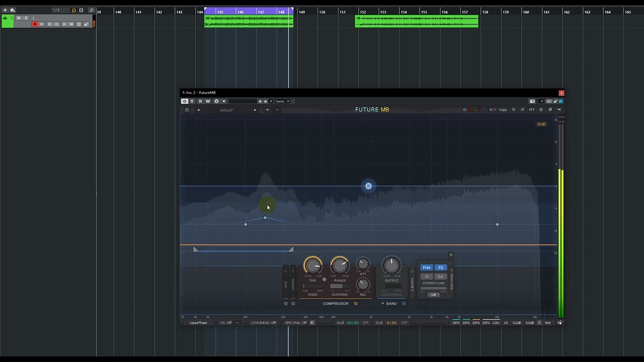
Task: Click the REL release knob
Action: pyautogui.click(x=363, y=284)
